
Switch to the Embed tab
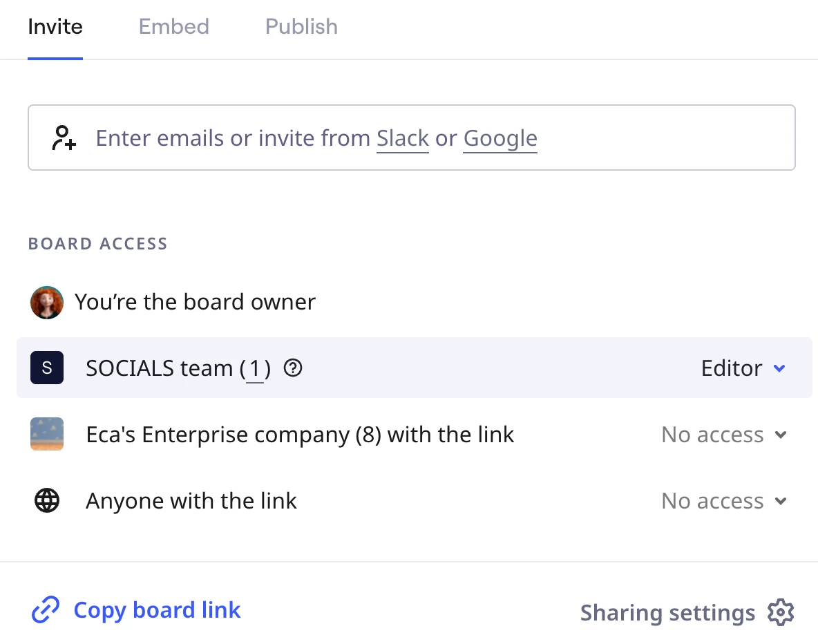point(173,27)
